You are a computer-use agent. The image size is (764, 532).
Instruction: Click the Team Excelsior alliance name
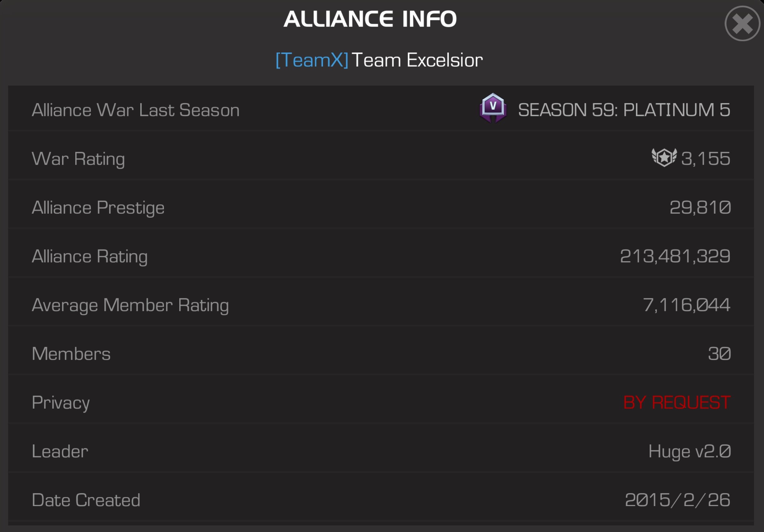pos(417,60)
